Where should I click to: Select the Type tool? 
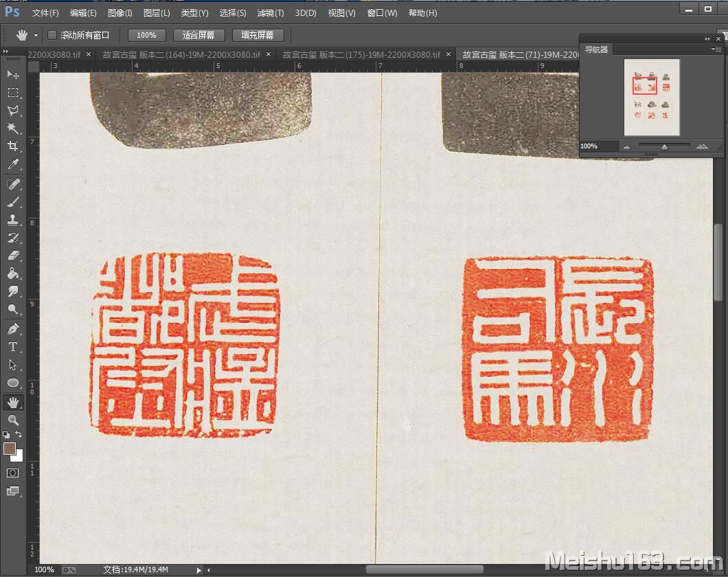tap(13, 347)
